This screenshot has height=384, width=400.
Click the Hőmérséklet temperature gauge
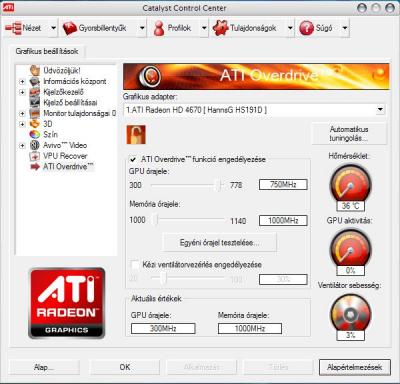pyautogui.click(x=350, y=184)
